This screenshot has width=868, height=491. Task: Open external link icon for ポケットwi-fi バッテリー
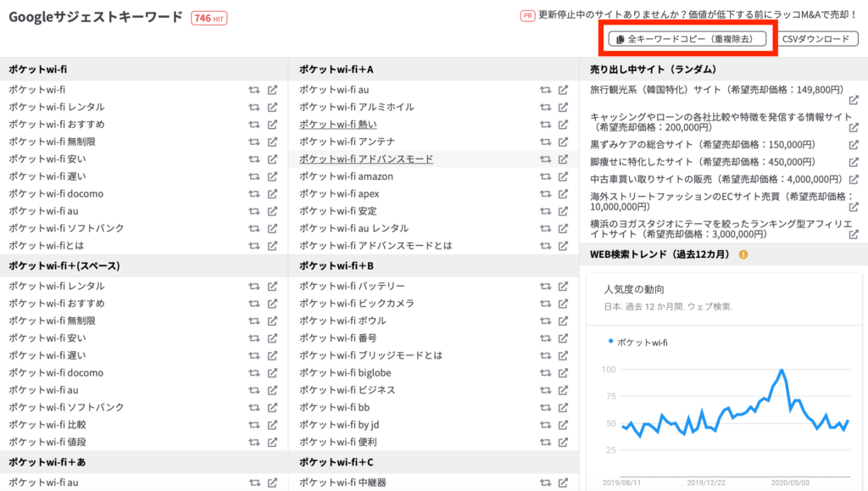563,286
